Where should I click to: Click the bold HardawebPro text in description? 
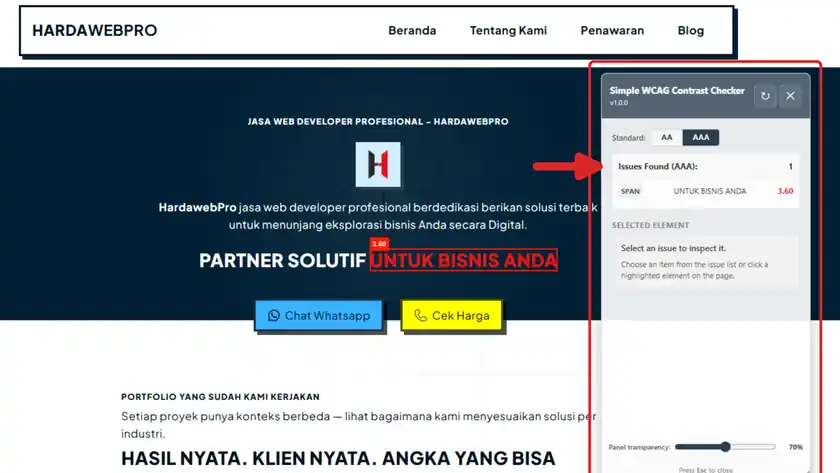[197, 207]
